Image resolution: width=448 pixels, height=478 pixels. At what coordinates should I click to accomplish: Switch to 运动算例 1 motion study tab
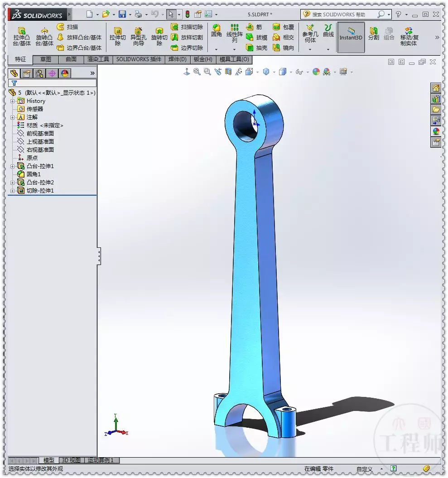(x=101, y=460)
